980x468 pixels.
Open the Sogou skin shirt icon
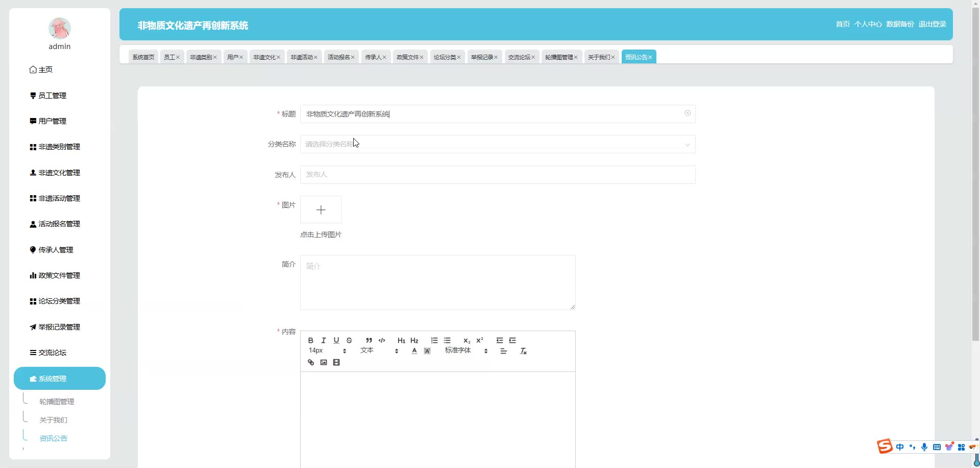949,447
